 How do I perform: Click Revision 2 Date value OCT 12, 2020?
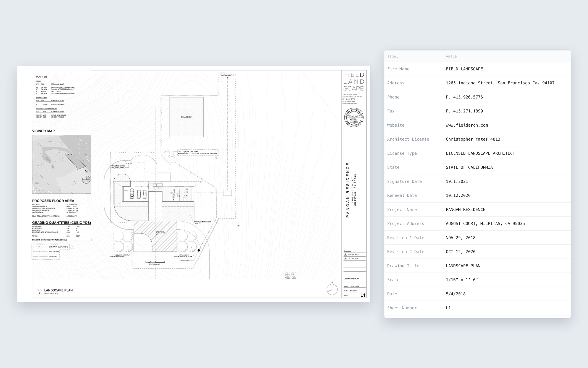(461, 252)
